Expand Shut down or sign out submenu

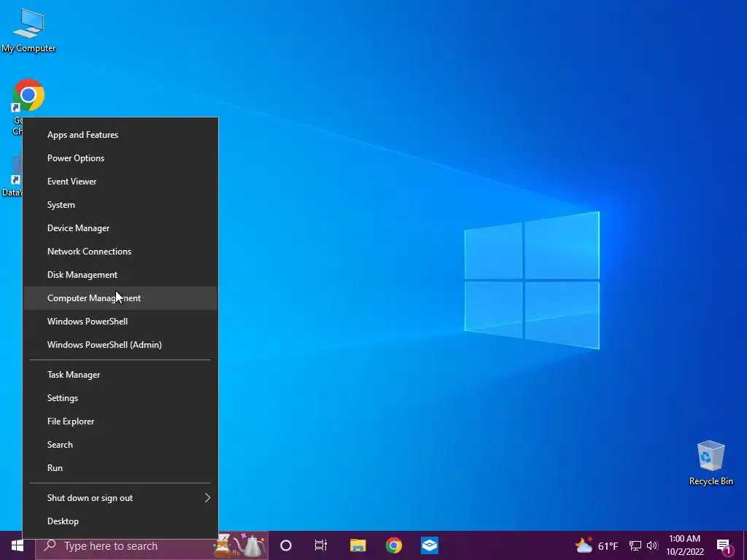(x=120, y=498)
